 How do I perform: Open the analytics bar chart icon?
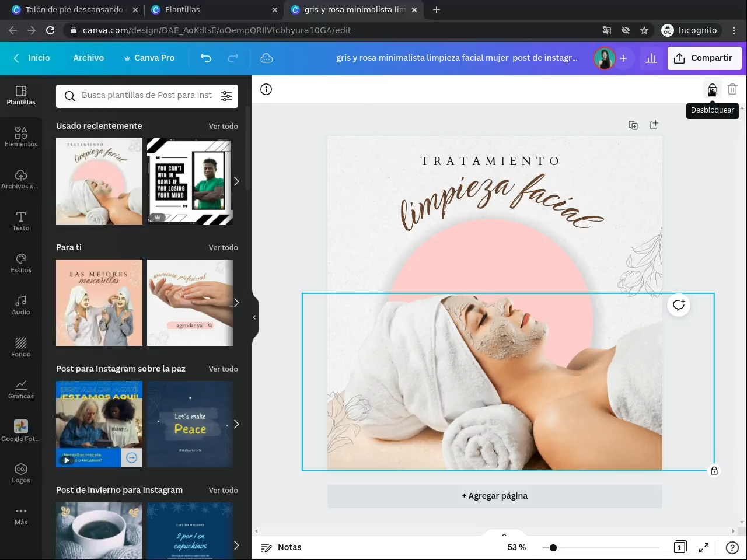[x=651, y=58]
